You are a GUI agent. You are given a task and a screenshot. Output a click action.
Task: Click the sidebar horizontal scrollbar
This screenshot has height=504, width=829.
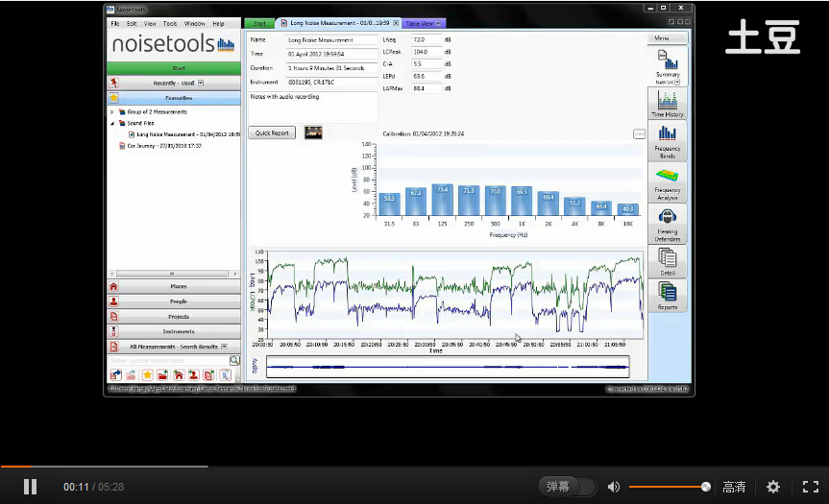(174, 274)
